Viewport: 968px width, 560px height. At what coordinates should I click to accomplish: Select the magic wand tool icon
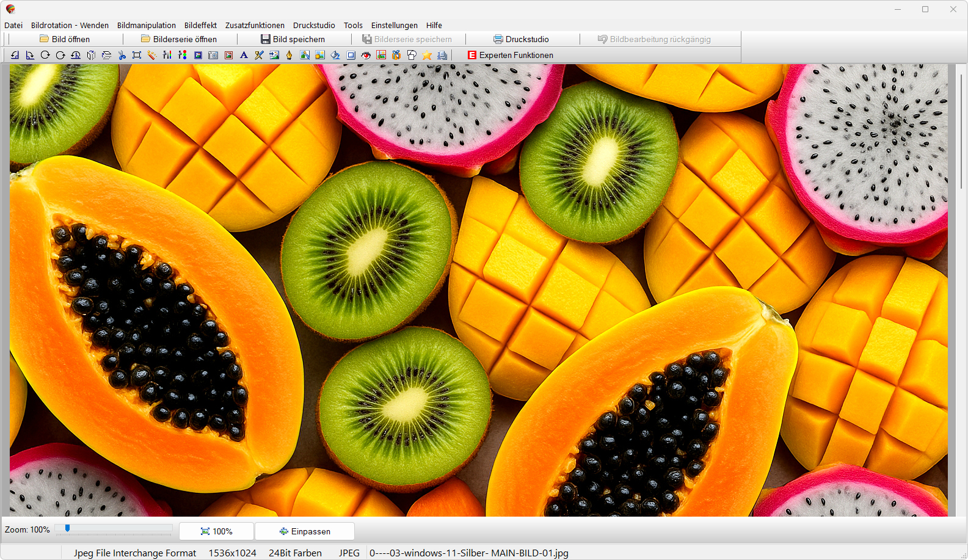point(151,56)
